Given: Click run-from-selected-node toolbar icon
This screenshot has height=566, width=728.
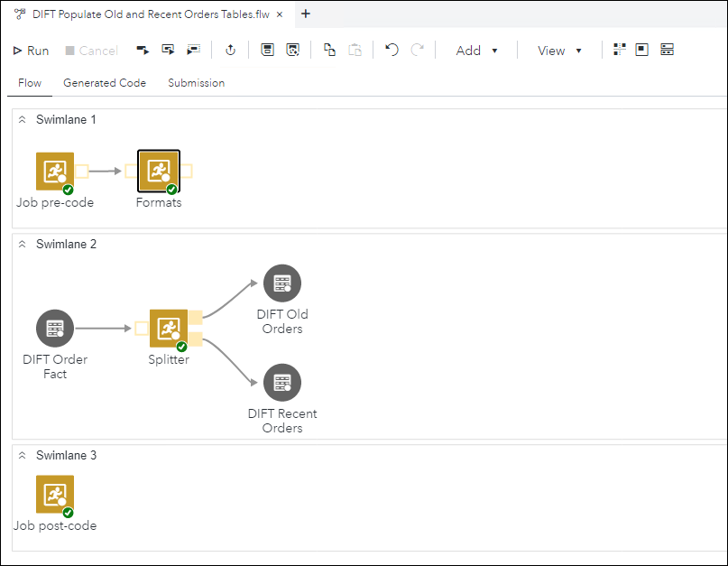Looking at the screenshot, I should pos(143,50).
